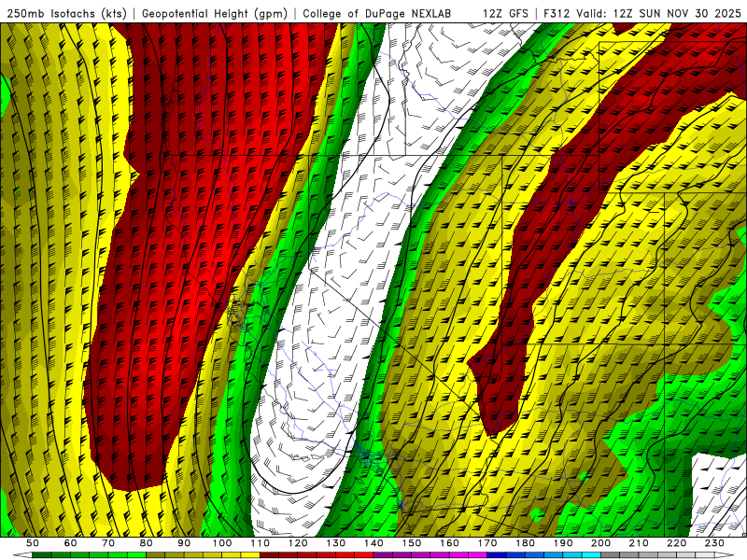Click the 50 label on color scale
This screenshot has width=747, height=560.
coord(33,543)
